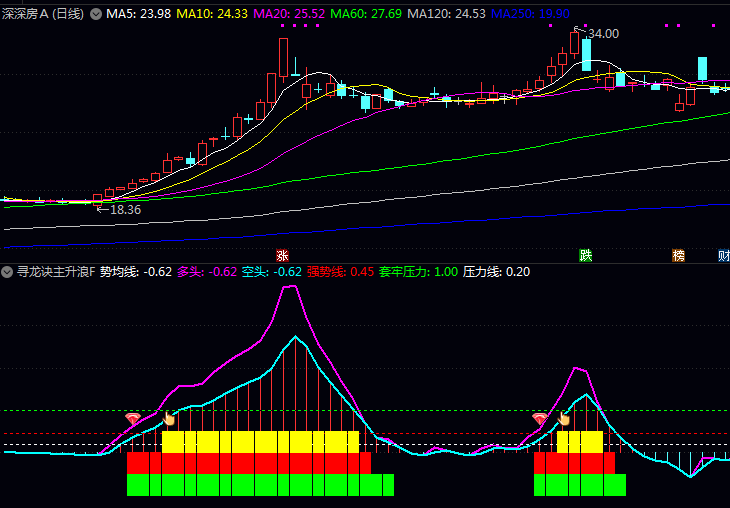The image size is (730, 508).
Task: Click the red 涨 event marker
Action: click(x=282, y=256)
